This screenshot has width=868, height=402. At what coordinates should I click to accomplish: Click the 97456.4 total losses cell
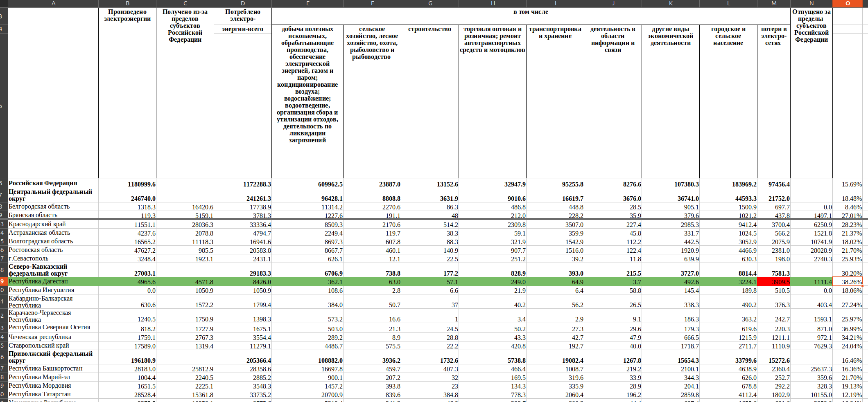pos(774,184)
